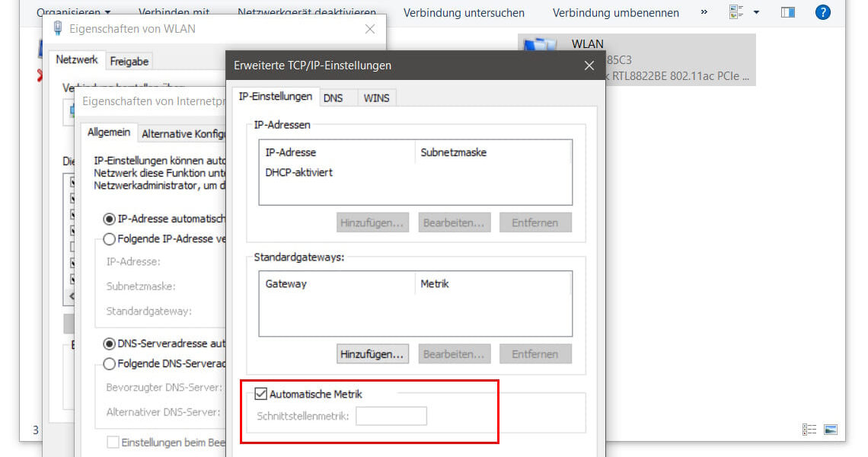Select the IP-Einstellungen tab
The image size is (868, 457).
[x=275, y=97]
